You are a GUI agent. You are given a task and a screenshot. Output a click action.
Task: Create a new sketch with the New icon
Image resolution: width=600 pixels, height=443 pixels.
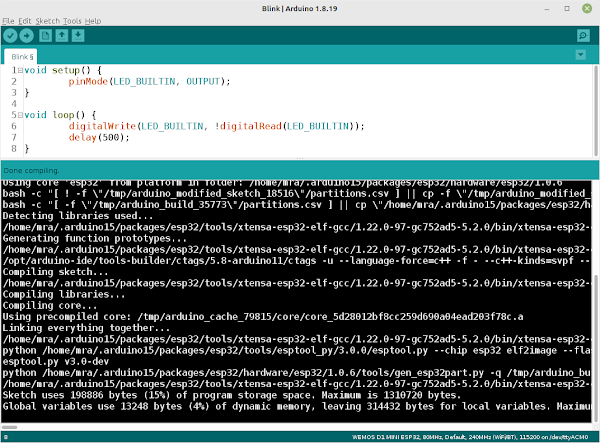click(x=45, y=36)
